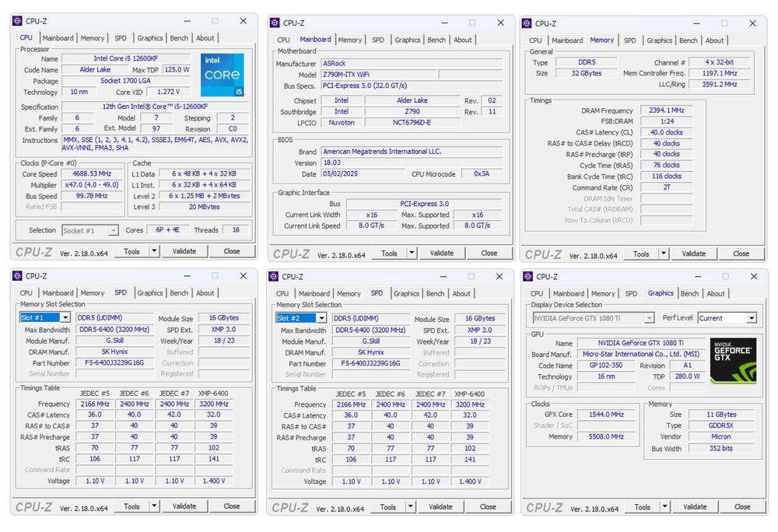Click the Manufacturer value ASRock
Viewport: 778px width, 532px height.
pos(412,64)
